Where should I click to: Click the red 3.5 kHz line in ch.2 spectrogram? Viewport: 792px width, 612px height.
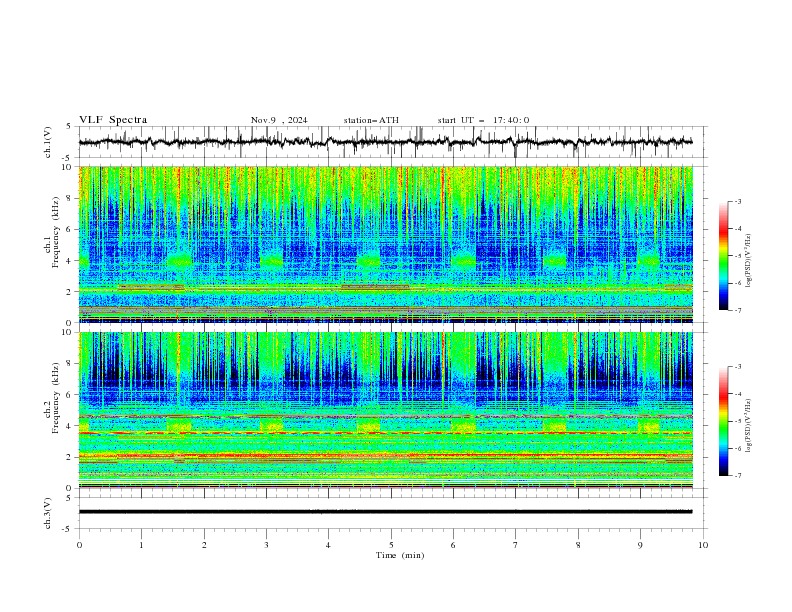[385, 433]
